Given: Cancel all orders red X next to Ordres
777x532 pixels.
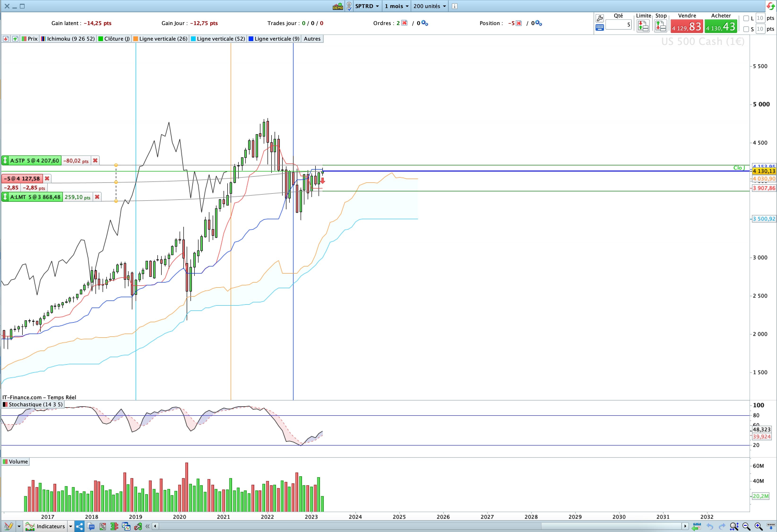Looking at the screenshot, I should (x=404, y=23).
